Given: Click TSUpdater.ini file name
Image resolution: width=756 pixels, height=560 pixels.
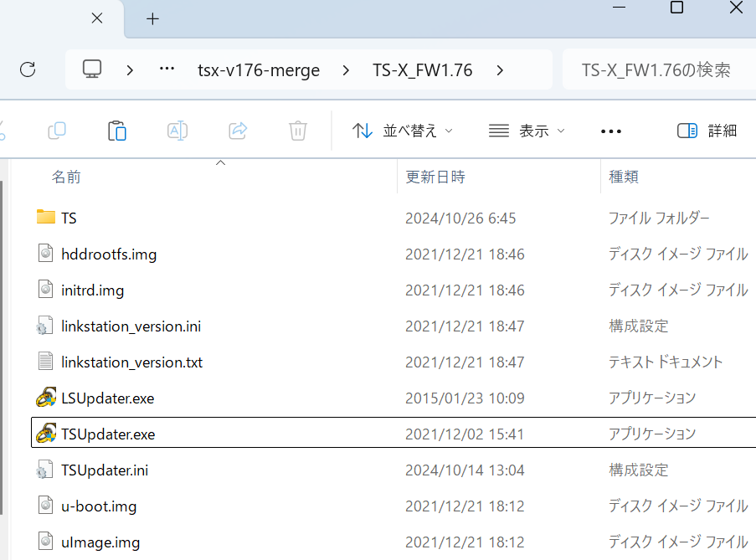Looking at the screenshot, I should pyautogui.click(x=105, y=470).
